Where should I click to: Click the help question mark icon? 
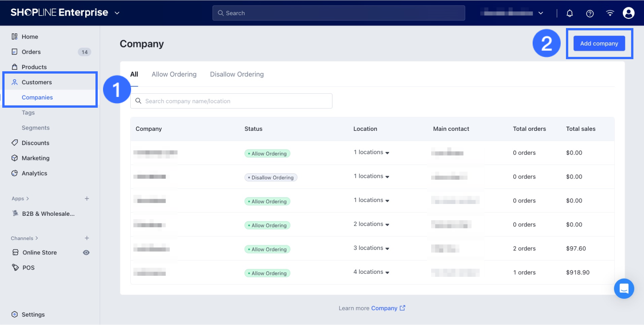click(590, 13)
